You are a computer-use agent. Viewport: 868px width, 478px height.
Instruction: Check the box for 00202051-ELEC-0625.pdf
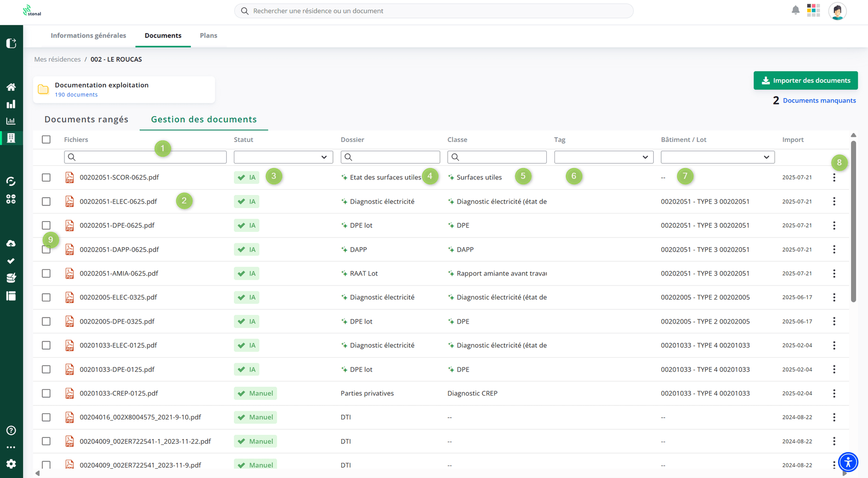[46, 201]
